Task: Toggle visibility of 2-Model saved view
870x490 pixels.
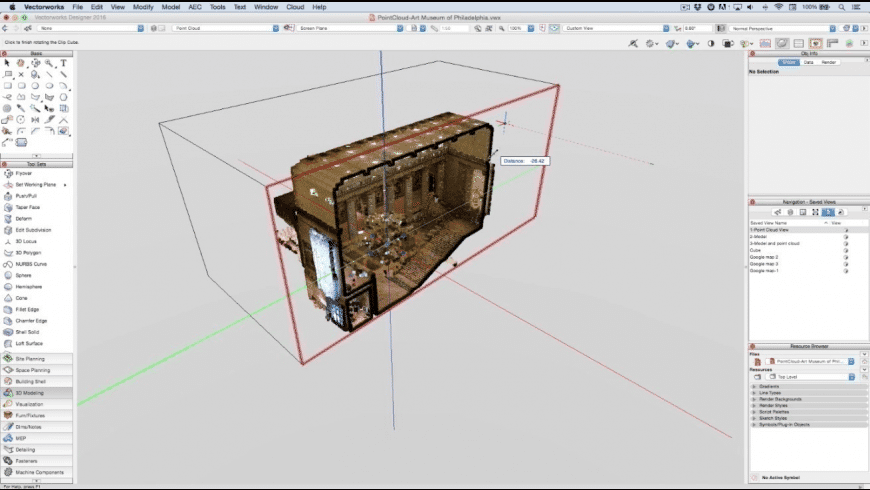Action: click(846, 237)
